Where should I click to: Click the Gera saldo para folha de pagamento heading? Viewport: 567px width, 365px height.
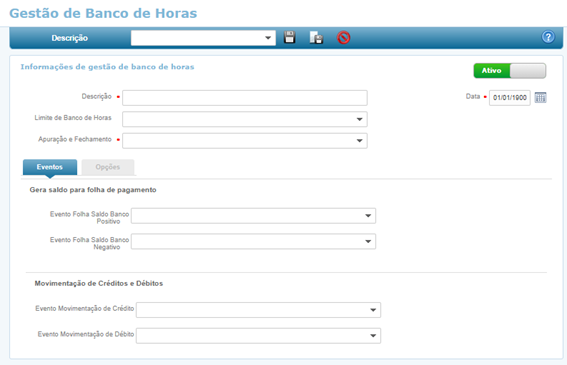(x=93, y=190)
